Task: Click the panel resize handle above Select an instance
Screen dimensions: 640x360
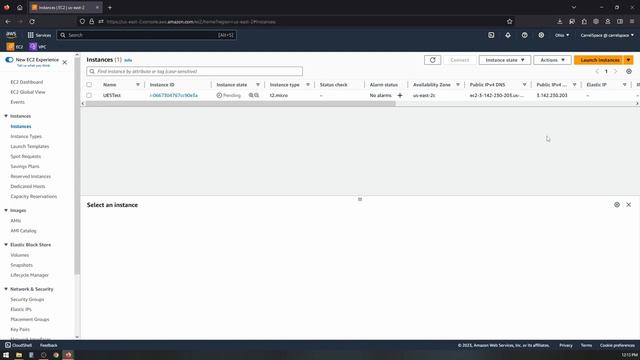Action: (360, 199)
